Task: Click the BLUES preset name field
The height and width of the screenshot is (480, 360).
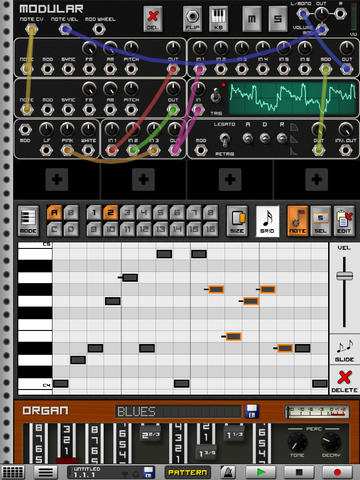Action: [178, 412]
